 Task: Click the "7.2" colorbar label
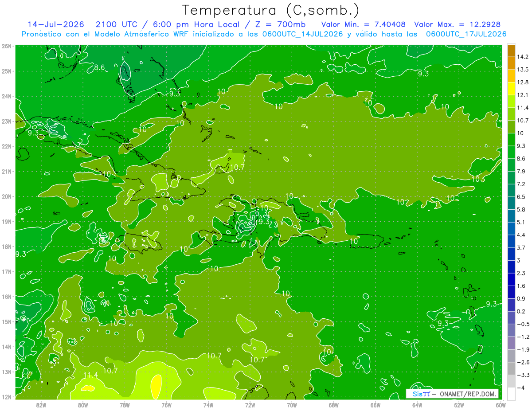521,184
